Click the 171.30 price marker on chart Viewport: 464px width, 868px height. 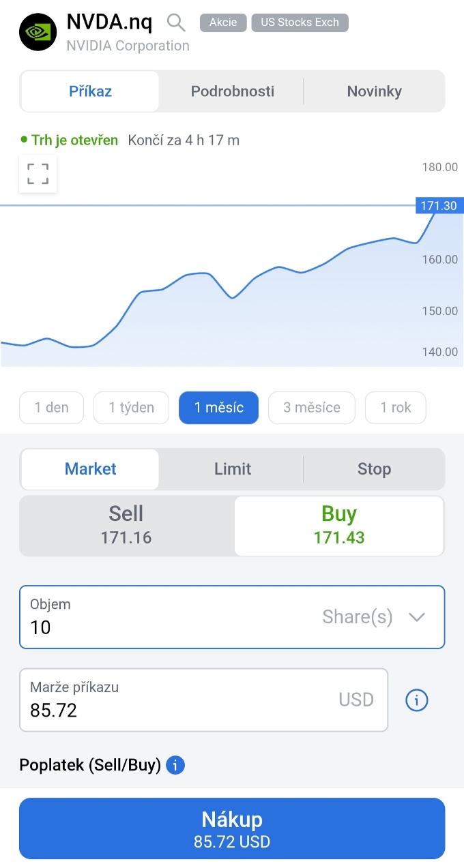(438, 205)
